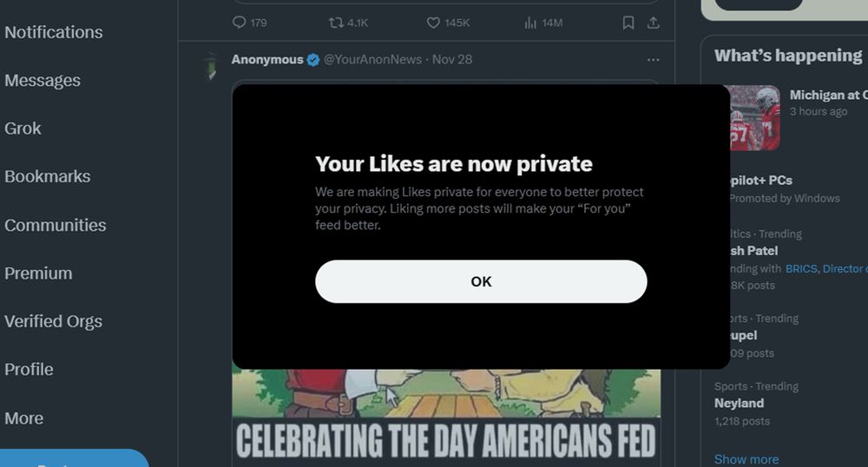Viewport: 868px width, 467px height.
Task: Click the blue verified badge next to Anonymous
Action: [313, 60]
